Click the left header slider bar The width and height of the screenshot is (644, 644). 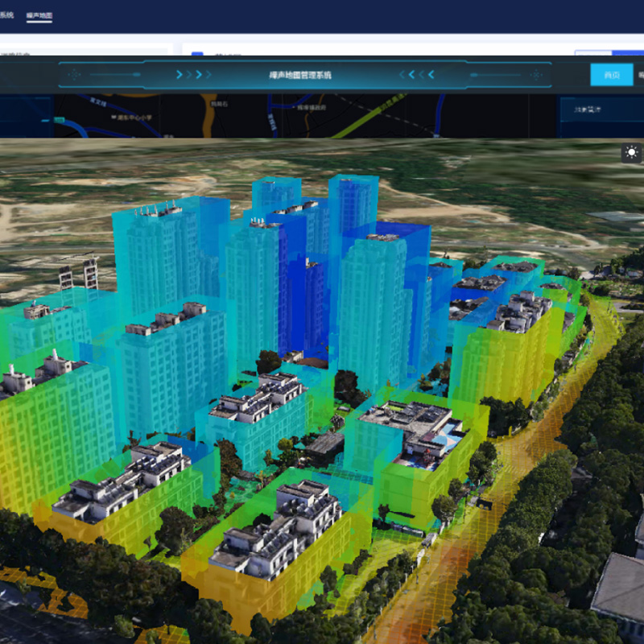(115, 75)
